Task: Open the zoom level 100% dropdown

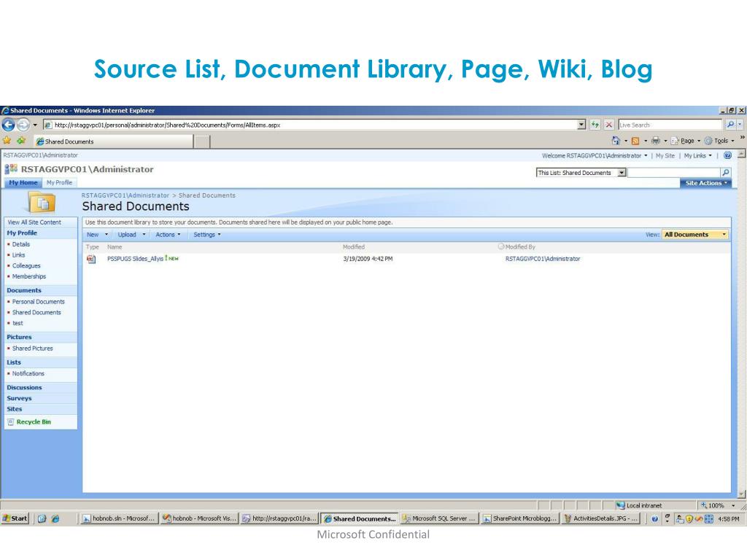Action: (x=733, y=505)
